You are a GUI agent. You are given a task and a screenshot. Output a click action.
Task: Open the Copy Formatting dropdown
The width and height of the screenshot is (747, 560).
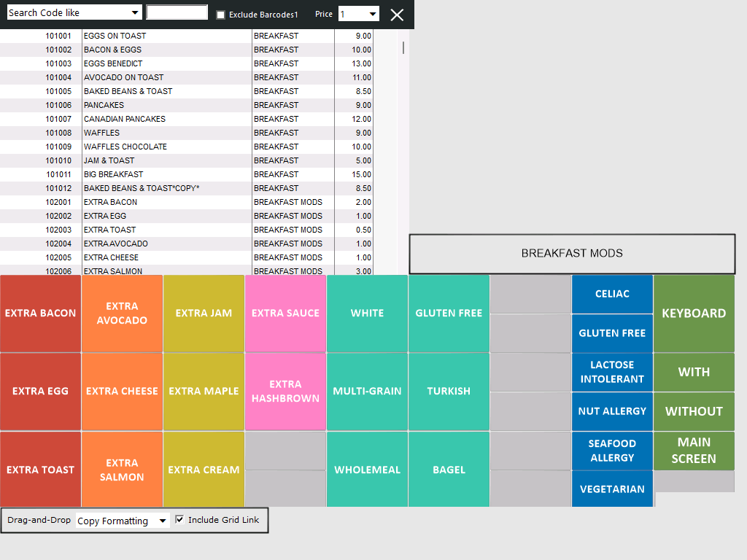[123, 521]
